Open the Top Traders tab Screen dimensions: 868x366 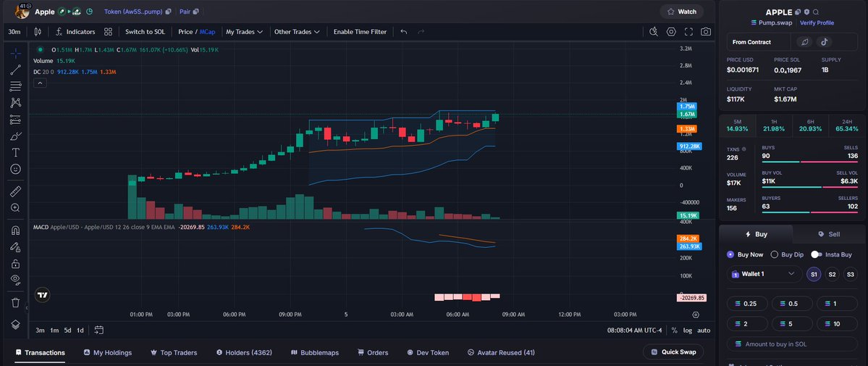(x=174, y=353)
